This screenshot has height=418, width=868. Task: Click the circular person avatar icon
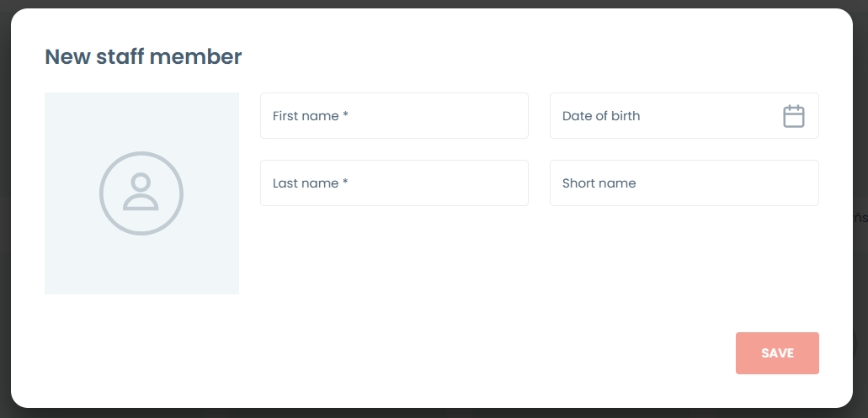coord(141,193)
